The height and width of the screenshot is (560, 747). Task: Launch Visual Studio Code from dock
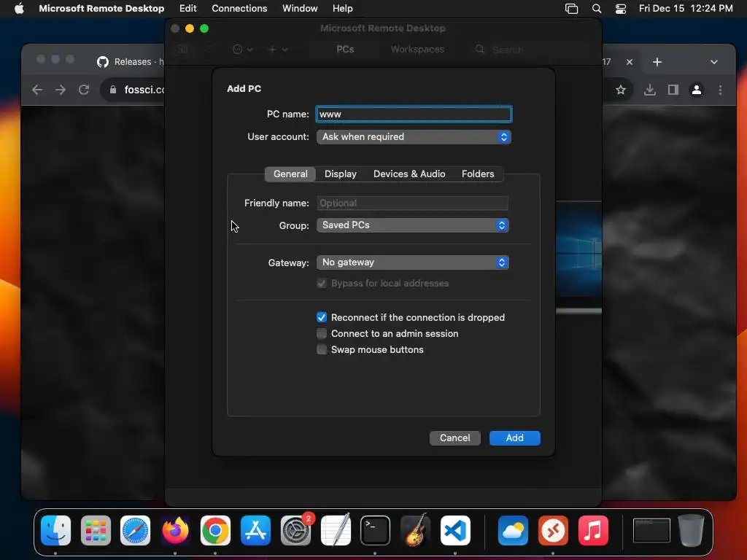(455, 530)
